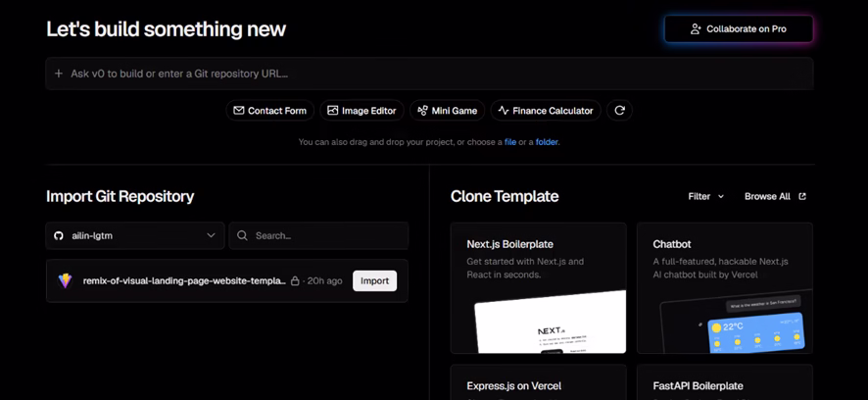The width and height of the screenshot is (868, 400).
Task: Open the Next.js Boilerplate template card
Action: [538, 288]
